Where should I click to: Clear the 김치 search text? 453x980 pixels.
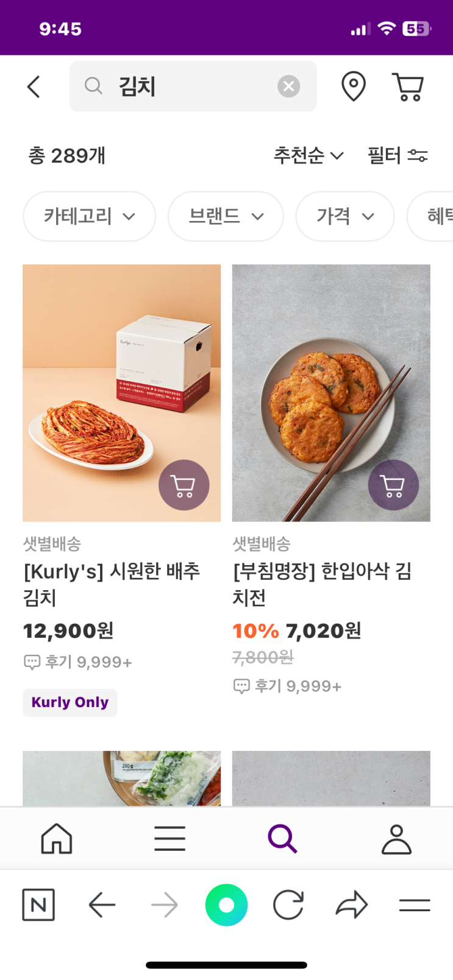(x=288, y=86)
